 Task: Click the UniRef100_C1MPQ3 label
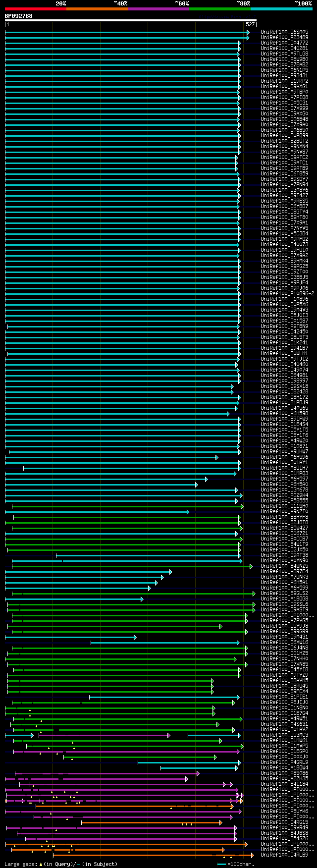pyautogui.click(x=284, y=474)
